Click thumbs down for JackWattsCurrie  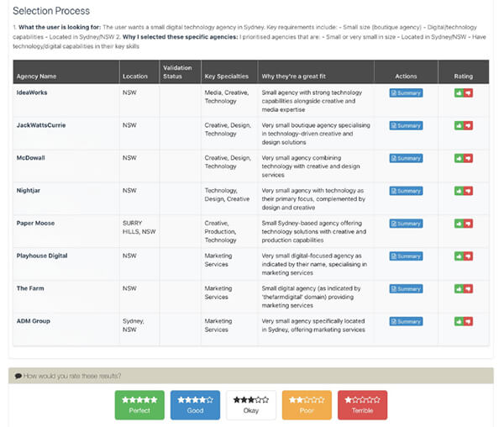(468, 125)
